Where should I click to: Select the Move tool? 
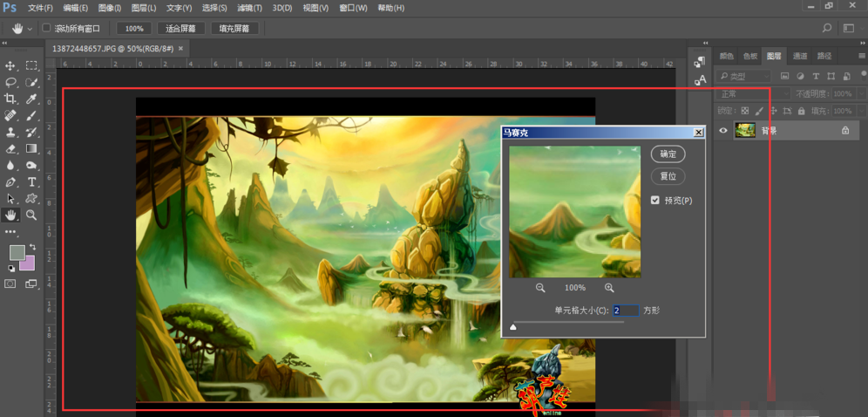pyautogui.click(x=10, y=65)
